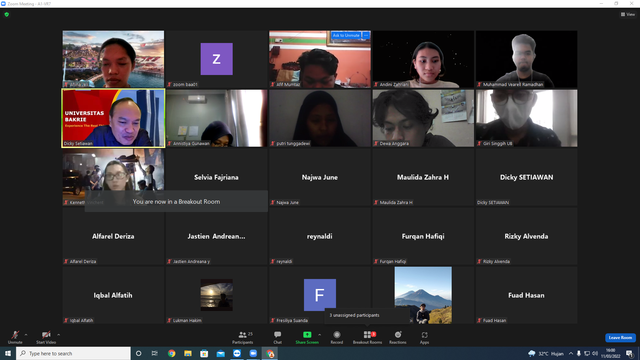This screenshot has height=360, width=640.
Task: Select the reynaldi participant tile
Action: pyautogui.click(x=320, y=236)
